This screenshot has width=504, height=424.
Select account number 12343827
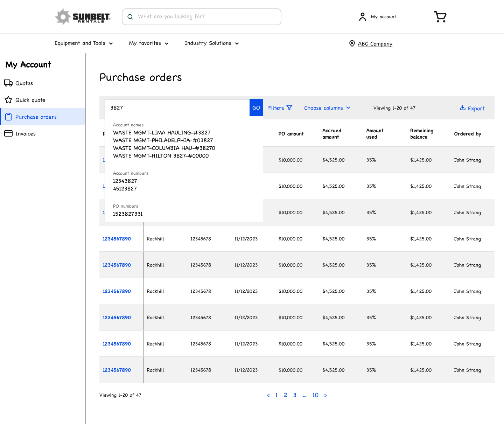coord(125,181)
